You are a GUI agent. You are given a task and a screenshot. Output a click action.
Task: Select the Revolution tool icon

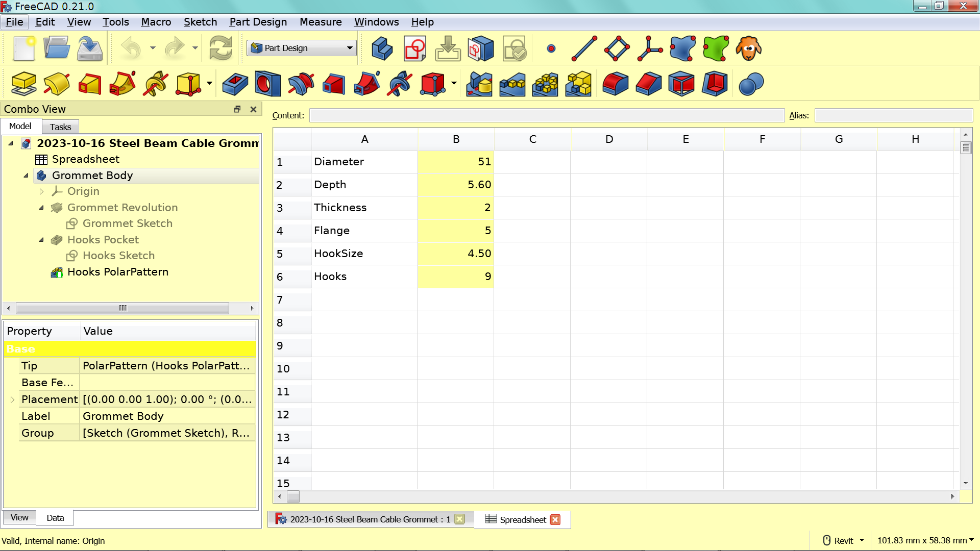pyautogui.click(x=57, y=84)
